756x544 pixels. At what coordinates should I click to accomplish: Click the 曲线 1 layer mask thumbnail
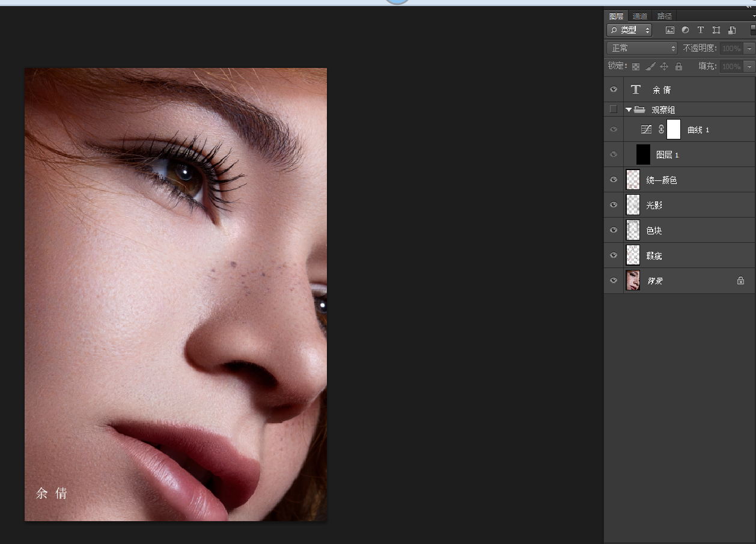pyautogui.click(x=674, y=129)
